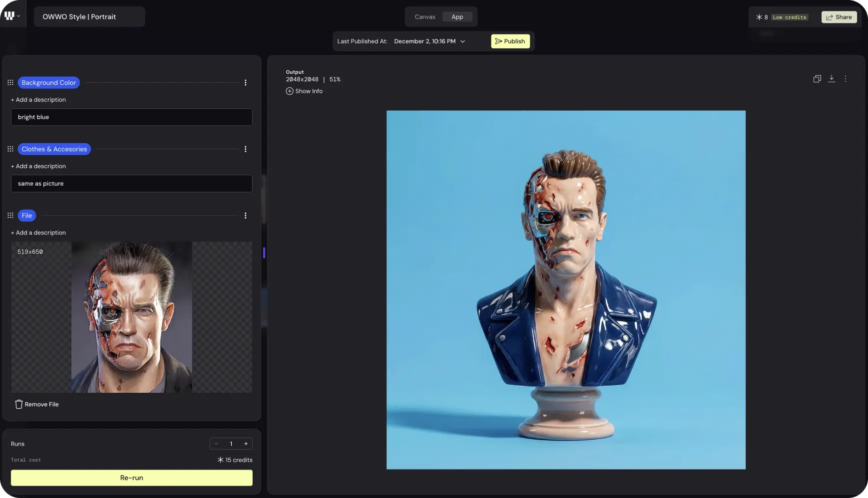
Task: Click the panel divider handle
Action: (264, 252)
